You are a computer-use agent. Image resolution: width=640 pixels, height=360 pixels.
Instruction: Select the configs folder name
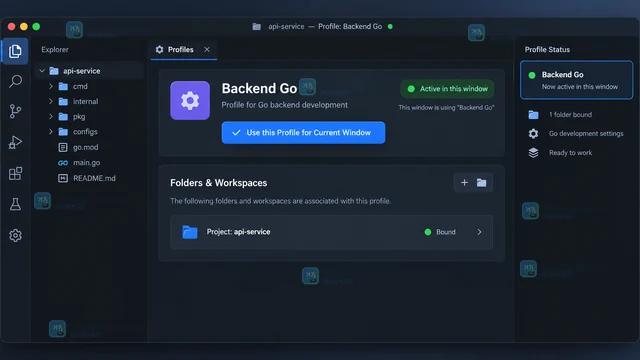[x=85, y=132]
